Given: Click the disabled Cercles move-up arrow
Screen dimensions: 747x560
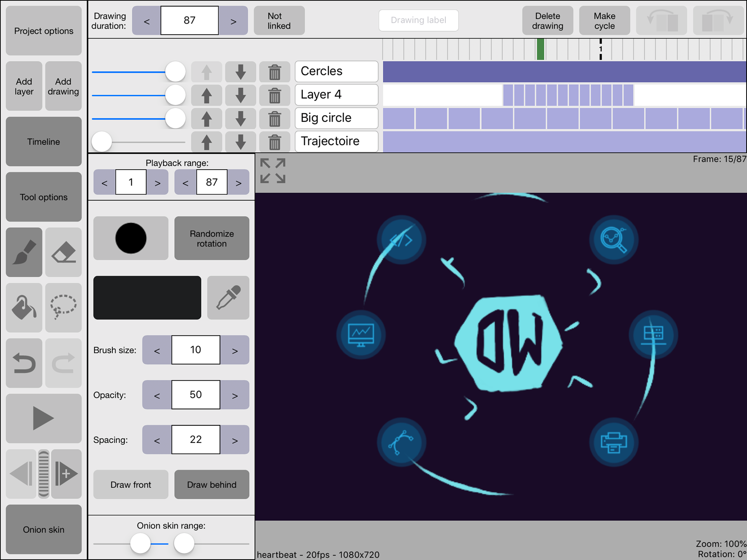Looking at the screenshot, I should 207,72.
